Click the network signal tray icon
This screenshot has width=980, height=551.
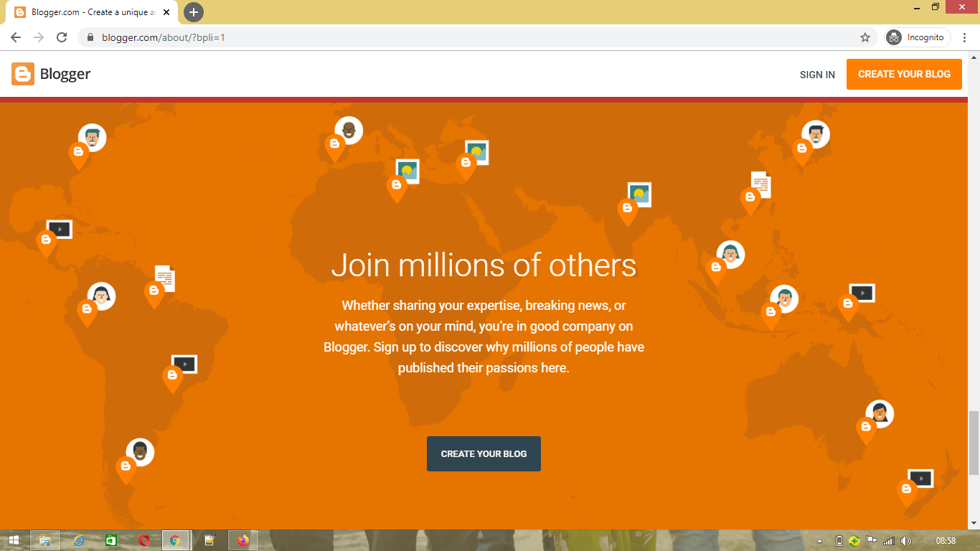889,541
